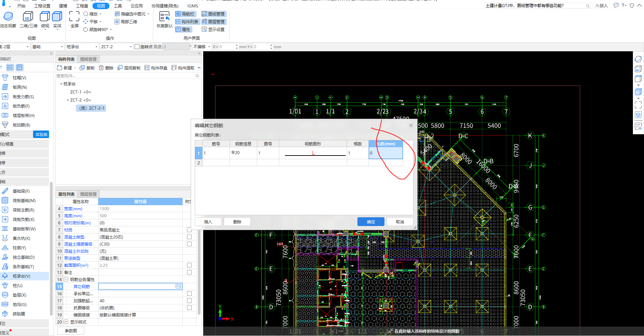Screen dimensions: 644x336
Task: Switch to 图纸管理 tab in component panel
Action: [88, 59]
